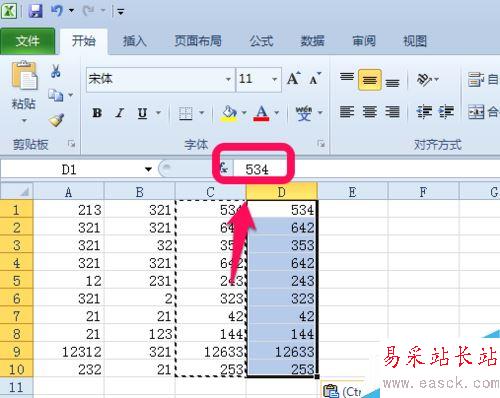
Task: Click Decrease Font Size icon
Action: [315, 79]
